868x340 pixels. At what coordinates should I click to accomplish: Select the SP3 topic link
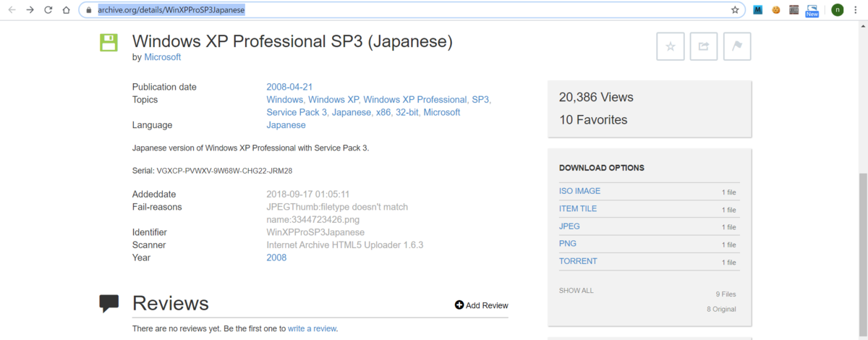pyautogui.click(x=480, y=100)
